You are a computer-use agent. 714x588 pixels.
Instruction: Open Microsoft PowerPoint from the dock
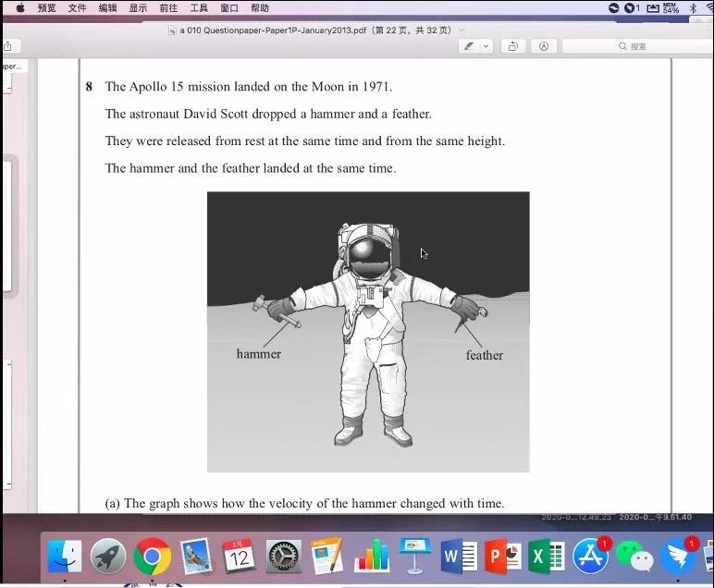coord(503,557)
